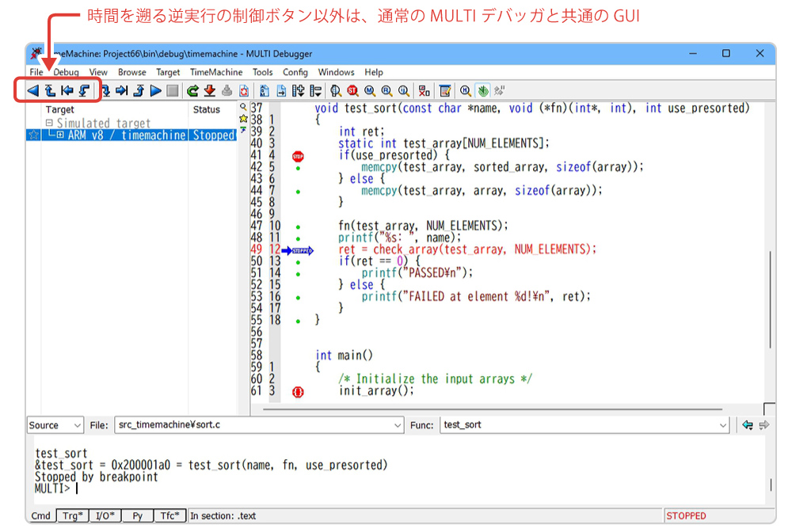Click the Status column header
Image resolution: width=792 pixels, height=532 pixels.
click(207, 109)
